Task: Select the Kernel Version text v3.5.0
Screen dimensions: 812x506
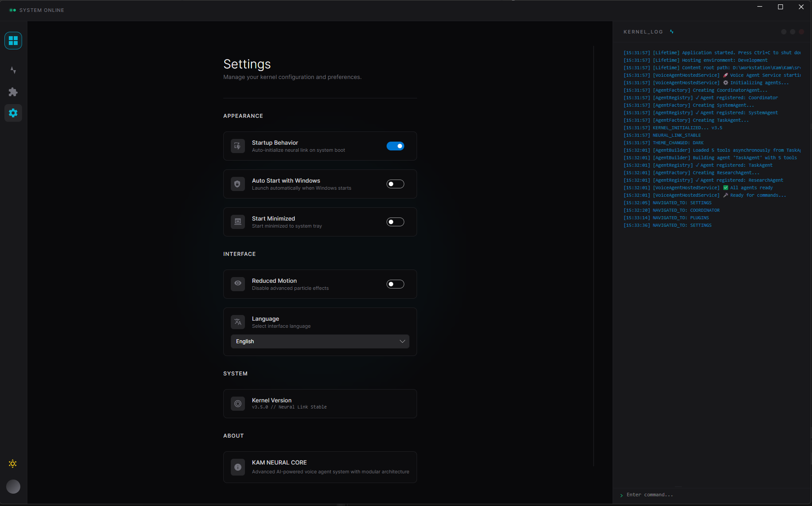Action: click(x=260, y=407)
